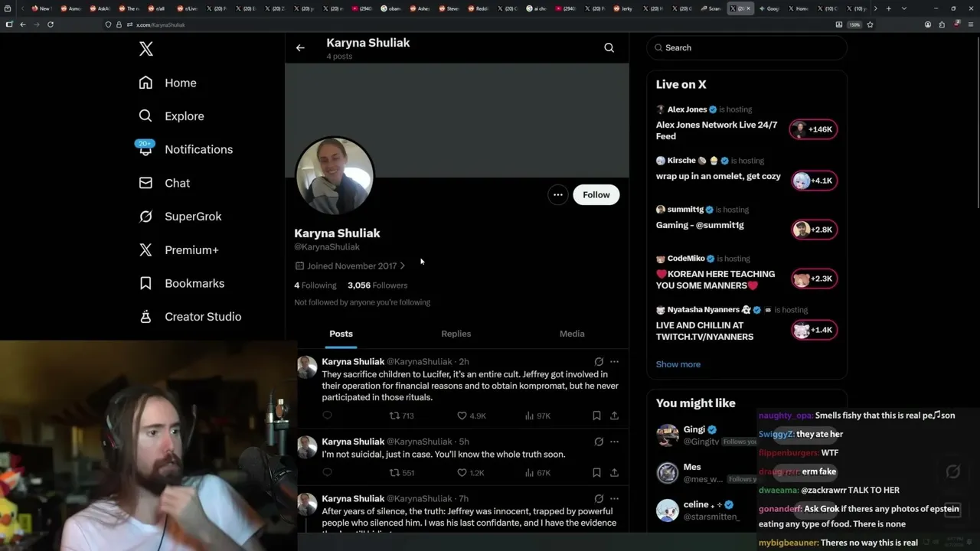Click the browser address bar URL
The width and height of the screenshot is (980, 551).
pyautogui.click(x=161, y=24)
